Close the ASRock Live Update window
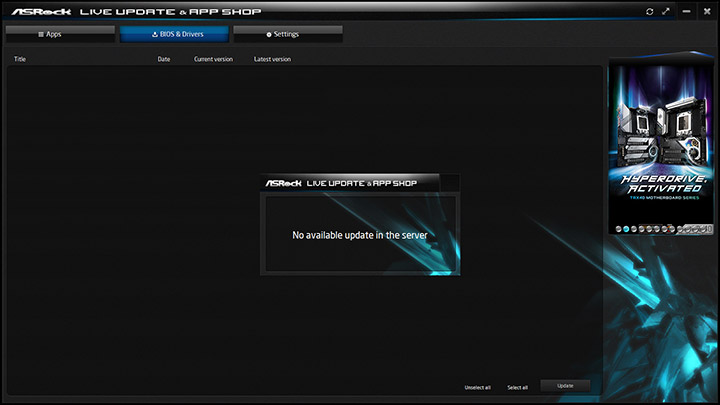 coord(707,11)
